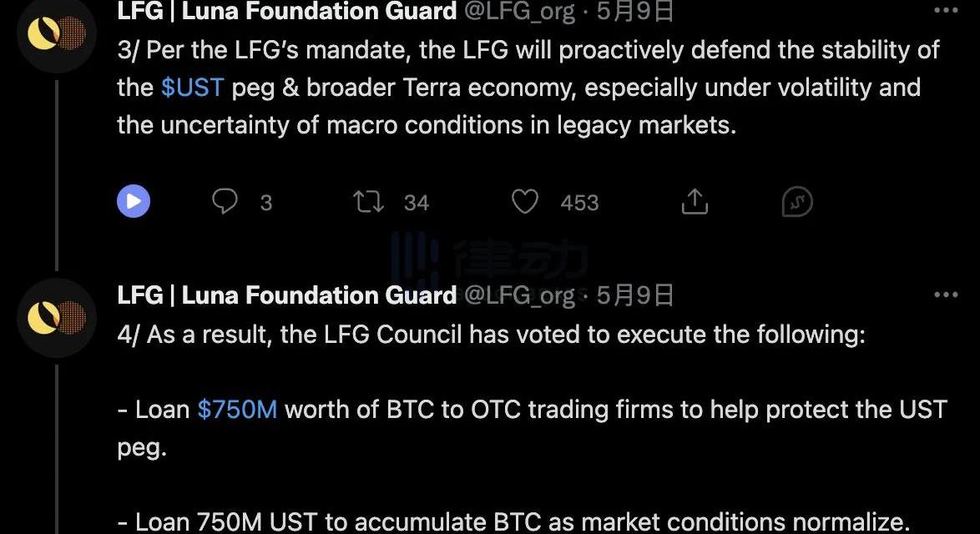Click the reply comment icon on tweet 3
Screen dimensions: 980x534
point(225,202)
